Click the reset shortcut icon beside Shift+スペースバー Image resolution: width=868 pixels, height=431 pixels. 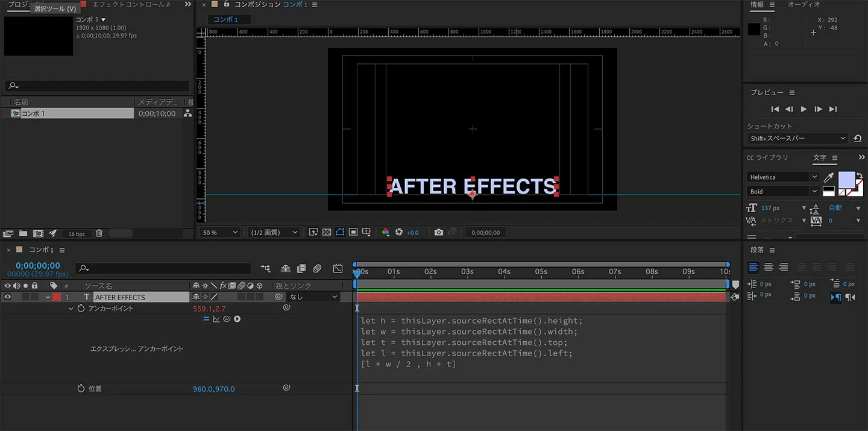point(858,139)
